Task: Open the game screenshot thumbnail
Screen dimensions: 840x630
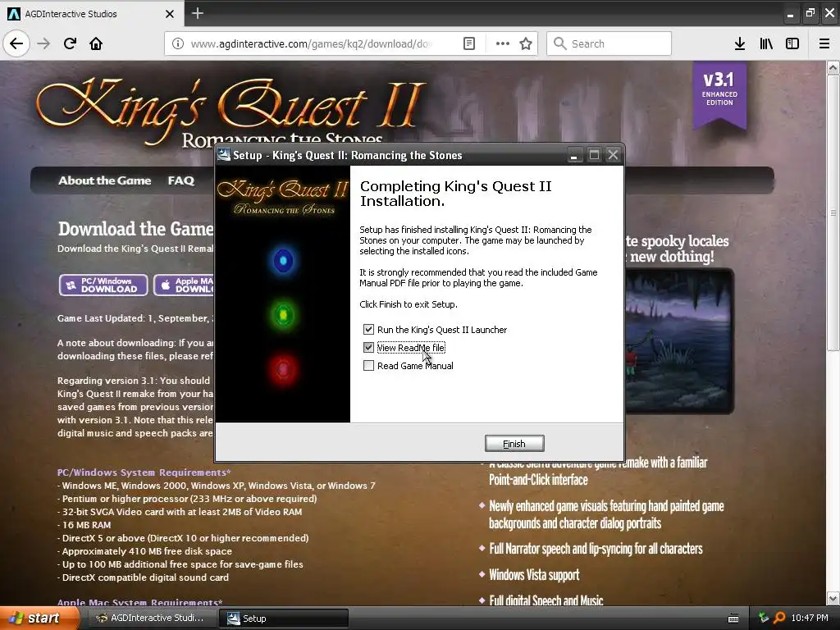Action: click(x=678, y=341)
